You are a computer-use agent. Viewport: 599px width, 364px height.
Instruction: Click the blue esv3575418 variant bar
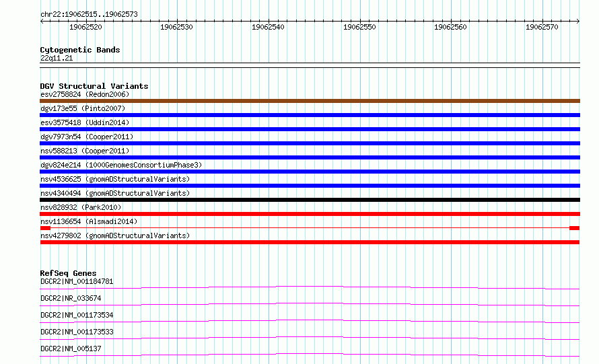(x=310, y=129)
